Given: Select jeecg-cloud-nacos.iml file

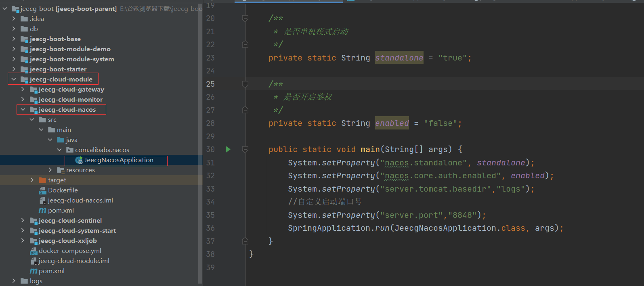Looking at the screenshot, I should tap(80, 200).
